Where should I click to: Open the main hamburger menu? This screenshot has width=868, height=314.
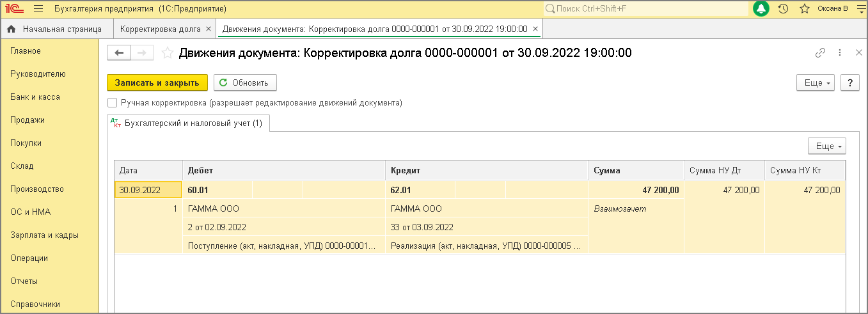tap(38, 9)
